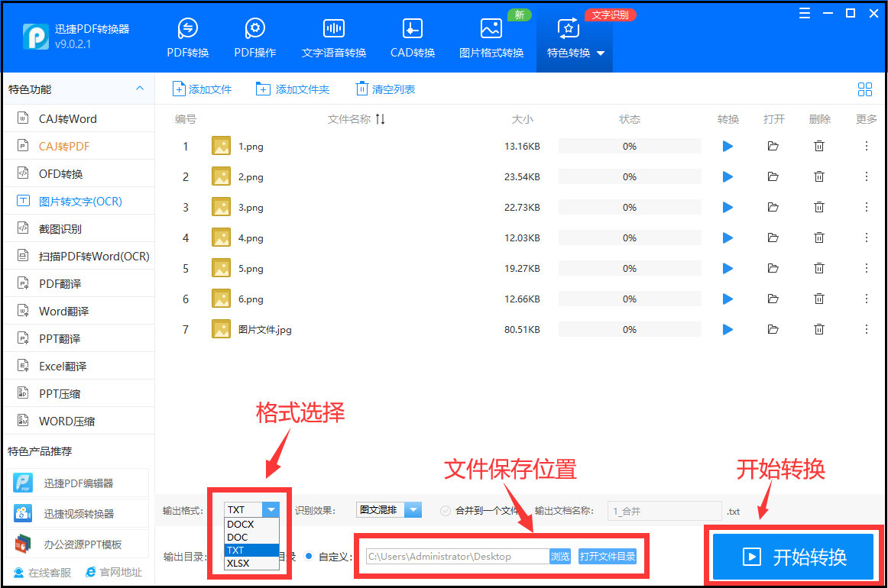The image size is (888, 588).
Task: Click the 输出文档名称 input field
Action: (x=664, y=511)
